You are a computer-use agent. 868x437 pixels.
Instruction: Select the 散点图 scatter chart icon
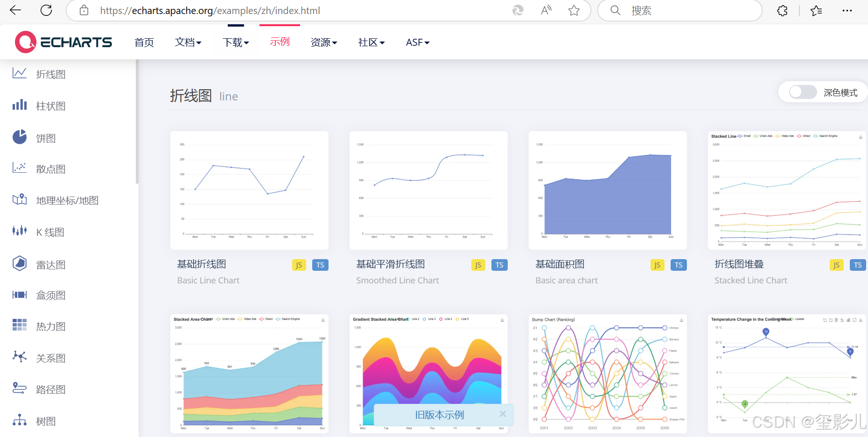19,169
